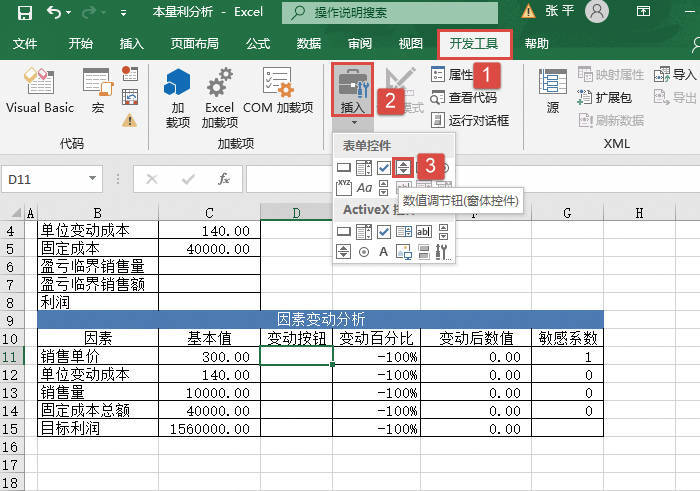Expand the Name Box dropdown arrow

click(x=92, y=179)
